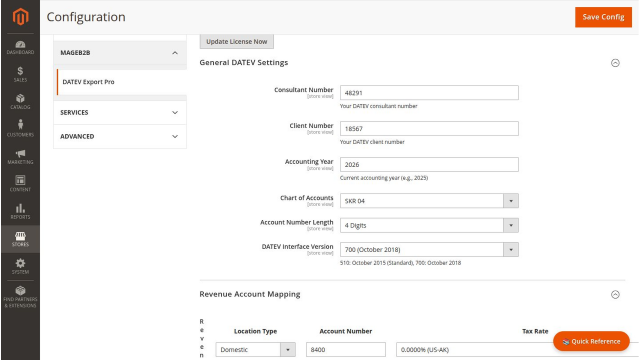Click the Account Number 8400 field
Viewport: 640px width, 360px height.
pyautogui.click(x=346, y=350)
